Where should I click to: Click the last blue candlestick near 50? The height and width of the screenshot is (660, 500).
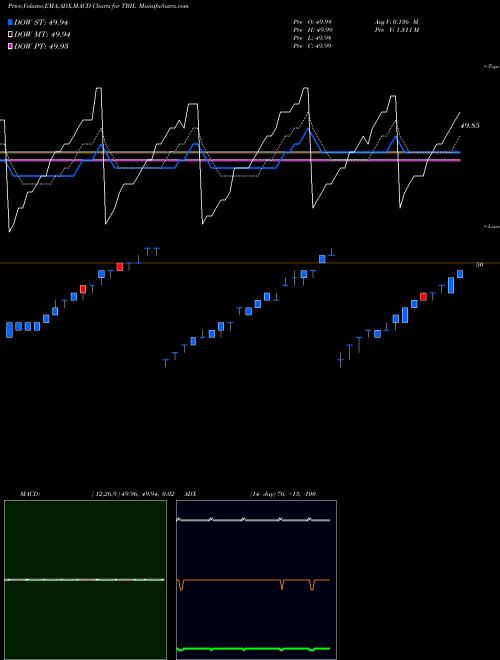click(460, 274)
